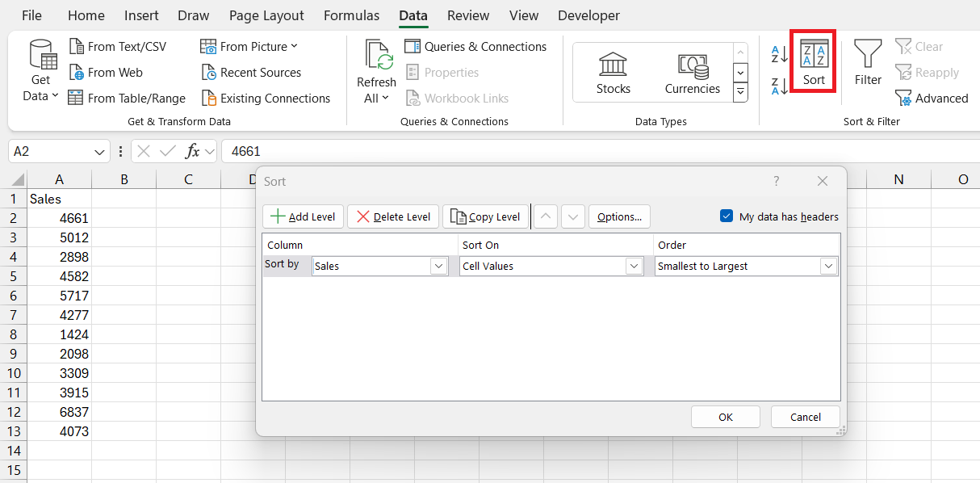Click Move Down arrow in Sort dialog
980x483 pixels.
pos(572,216)
